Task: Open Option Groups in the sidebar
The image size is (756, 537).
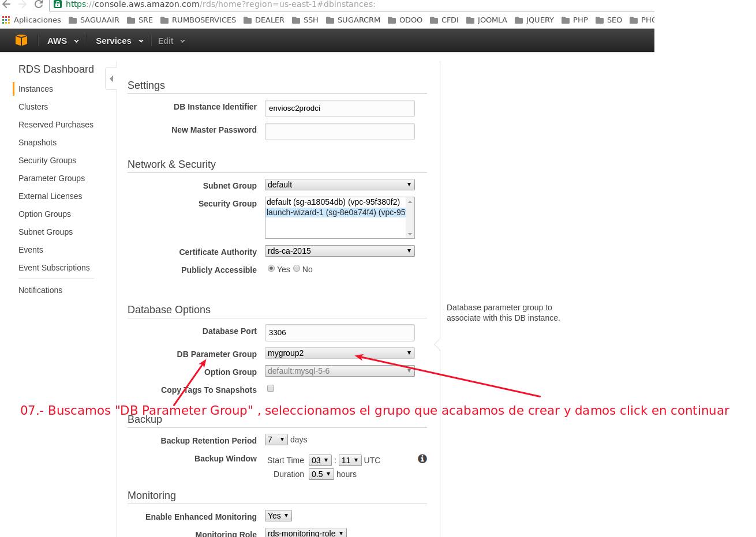Action: 45,214
